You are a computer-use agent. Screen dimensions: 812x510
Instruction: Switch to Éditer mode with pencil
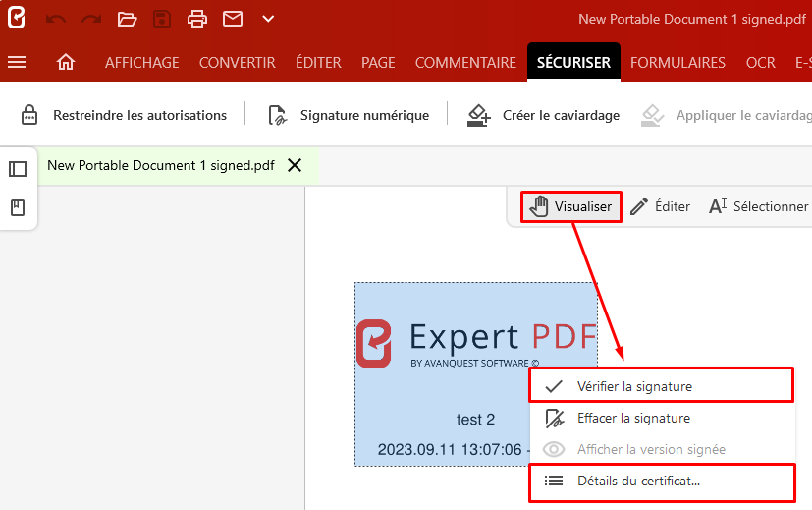click(x=660, y=206)
